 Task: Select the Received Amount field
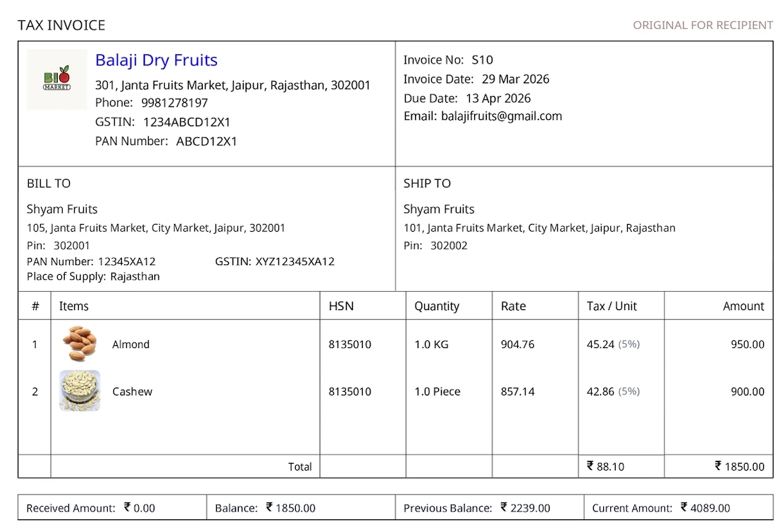[x=93, y=507]
